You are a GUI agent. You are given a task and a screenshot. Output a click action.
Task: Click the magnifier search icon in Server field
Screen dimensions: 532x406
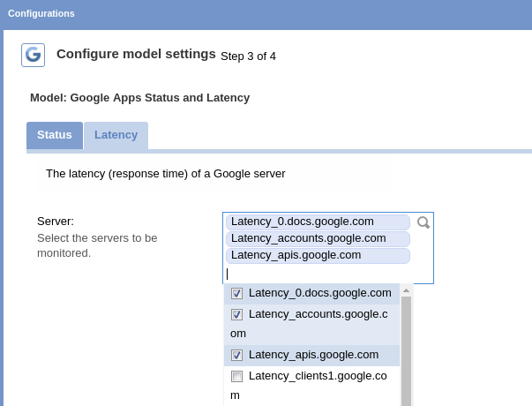click(423, 222)
